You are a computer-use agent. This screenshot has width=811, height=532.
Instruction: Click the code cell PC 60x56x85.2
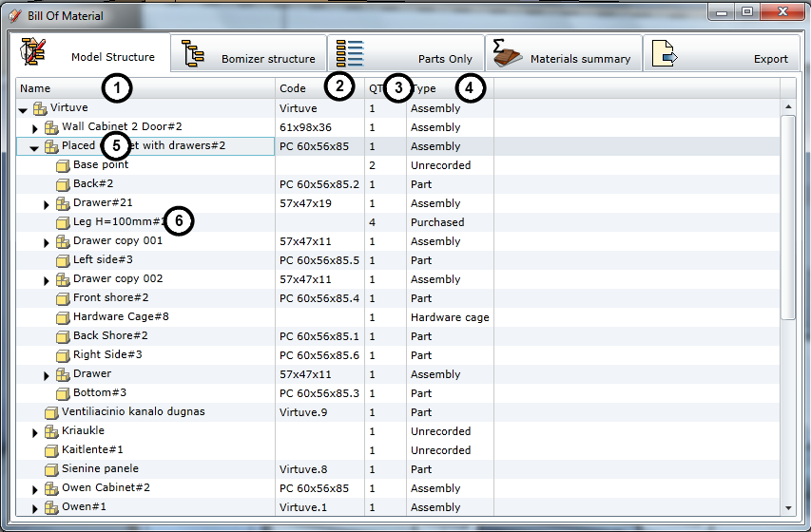tap(319, 184)
